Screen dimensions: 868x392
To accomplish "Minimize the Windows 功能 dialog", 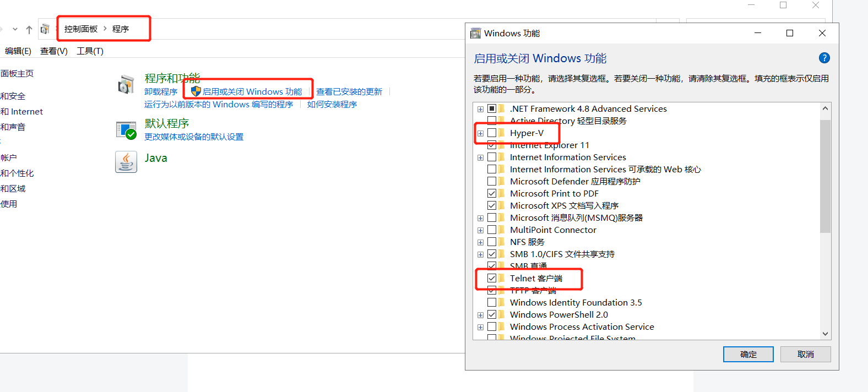I will coord(758,33).
